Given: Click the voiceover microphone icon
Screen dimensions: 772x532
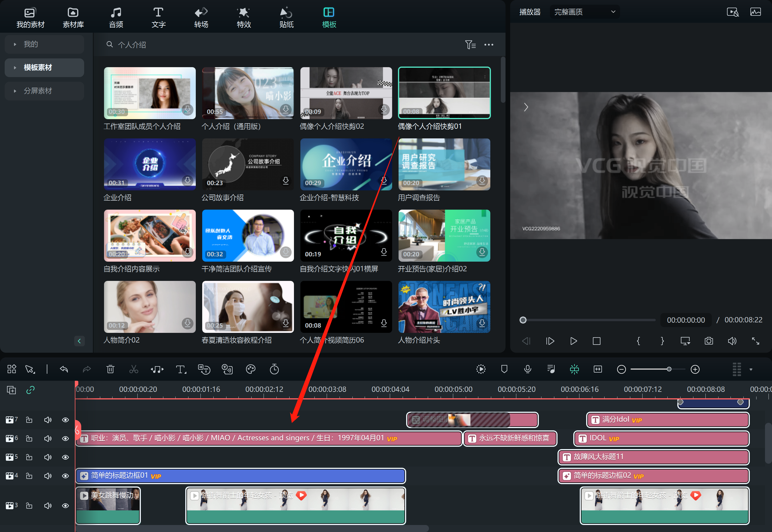Looking at the screenshot, I should [x=527, y=369].
